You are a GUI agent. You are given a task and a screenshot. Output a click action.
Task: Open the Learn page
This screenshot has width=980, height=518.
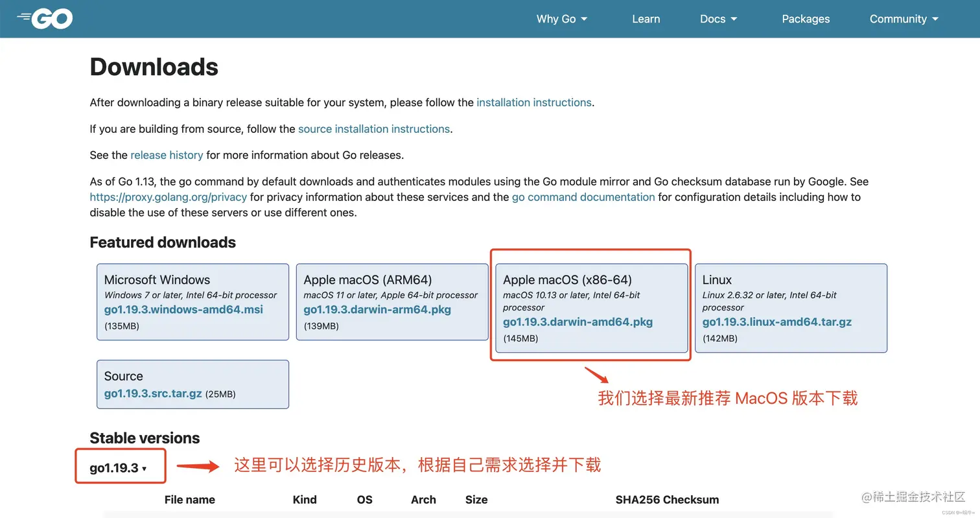[x=646, y=19]
